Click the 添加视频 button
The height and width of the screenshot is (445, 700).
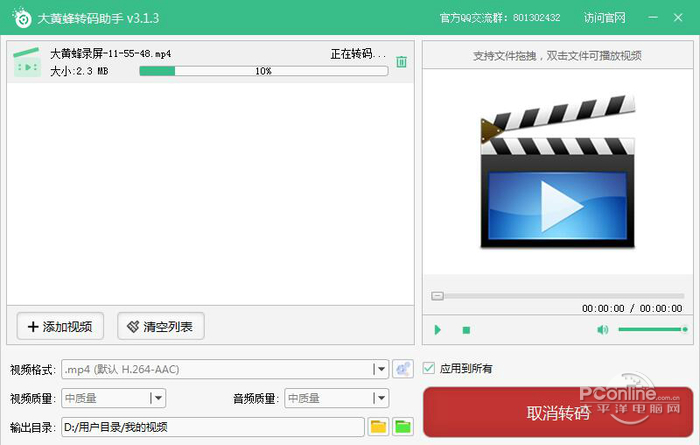60,326
